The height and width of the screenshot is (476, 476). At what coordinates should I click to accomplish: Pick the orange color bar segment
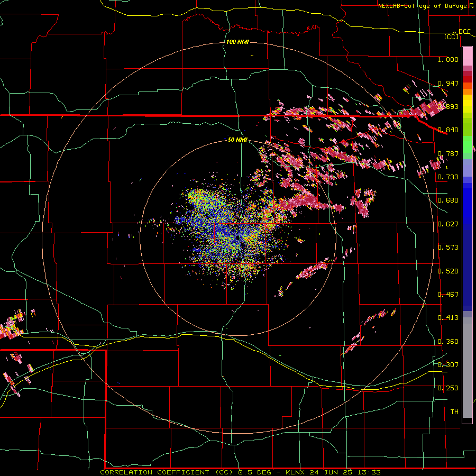point(467,91)
